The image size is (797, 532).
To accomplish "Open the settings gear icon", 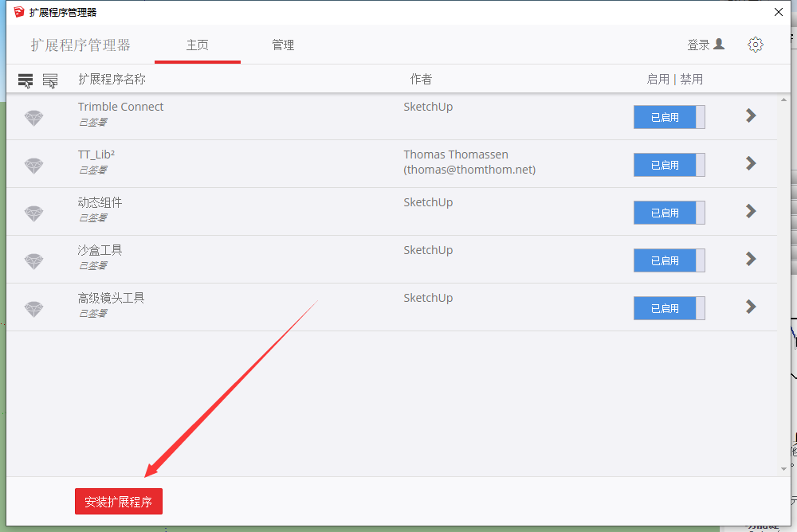I will (x=756, y=45).
